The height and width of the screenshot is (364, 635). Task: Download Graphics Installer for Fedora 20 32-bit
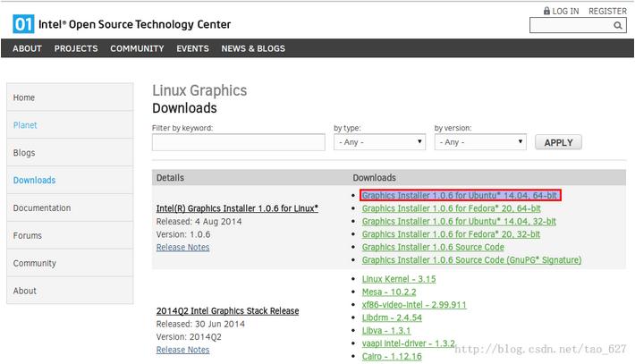[451, 234]
